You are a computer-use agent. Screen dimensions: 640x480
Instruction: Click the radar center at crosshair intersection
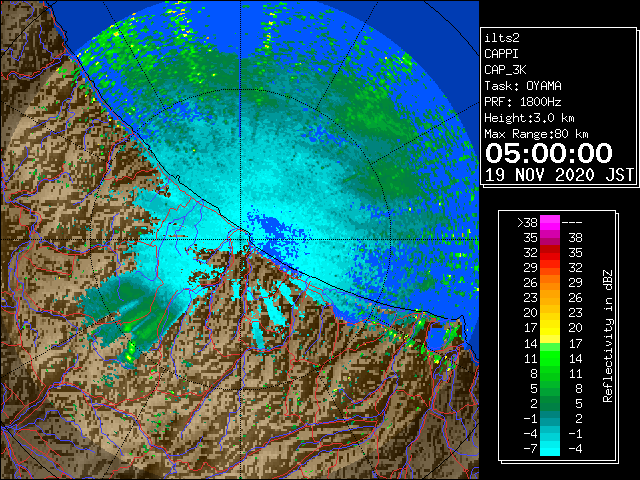[240, 240]
